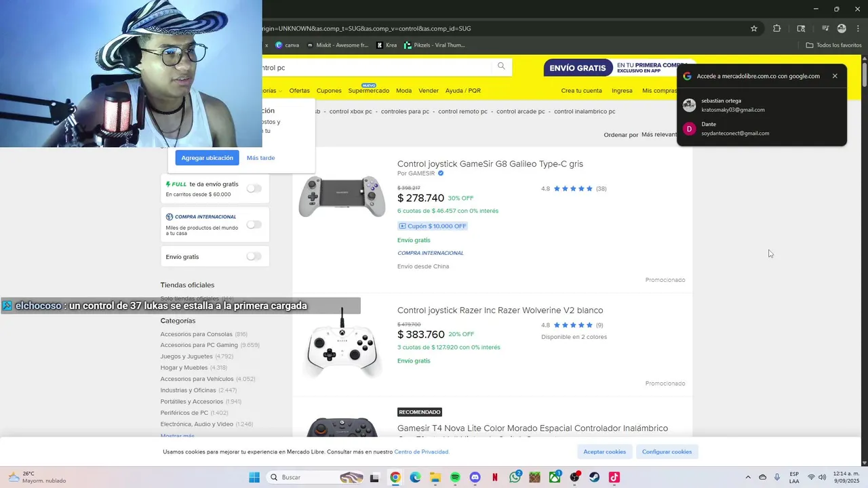Switch to Google Chrome in the taskbar
This screenshot has width=868, height=488.
pos(395,477)
